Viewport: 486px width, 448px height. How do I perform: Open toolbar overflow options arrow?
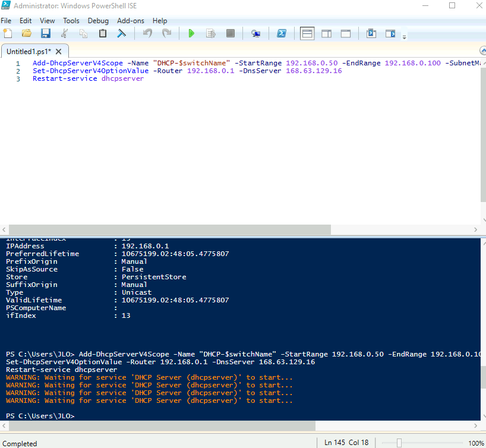404,37
